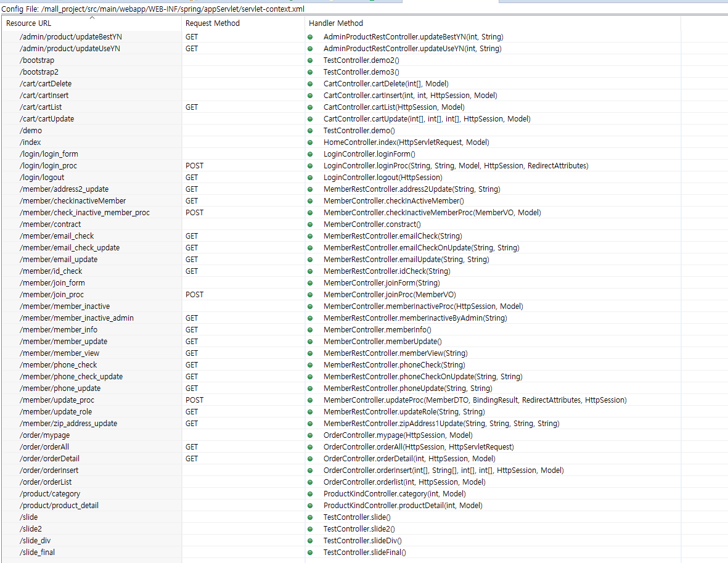Viewport: 728px width, 563px height.
Task: Click green icon beside AdminProductRestController.updateUseYN
Action: point(310,49)
